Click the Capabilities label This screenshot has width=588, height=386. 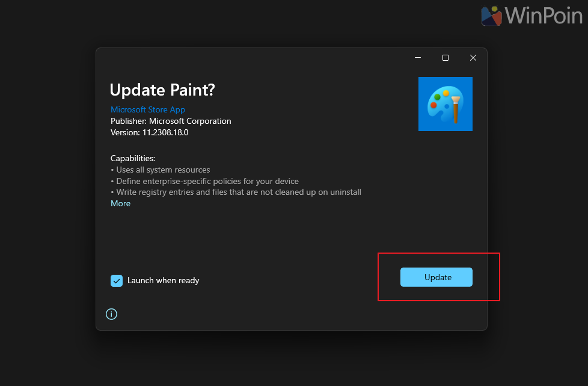pyautogui.click(x=133, y=159)
